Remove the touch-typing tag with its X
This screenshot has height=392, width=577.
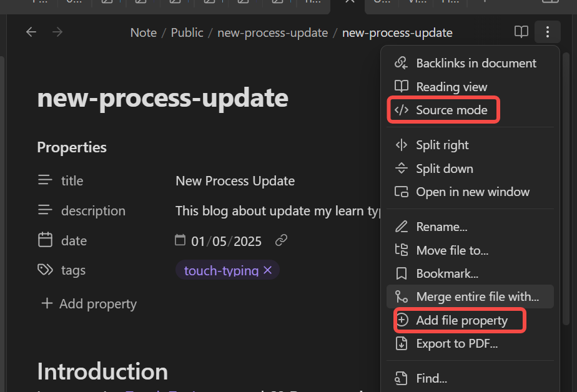pos(268,270)
